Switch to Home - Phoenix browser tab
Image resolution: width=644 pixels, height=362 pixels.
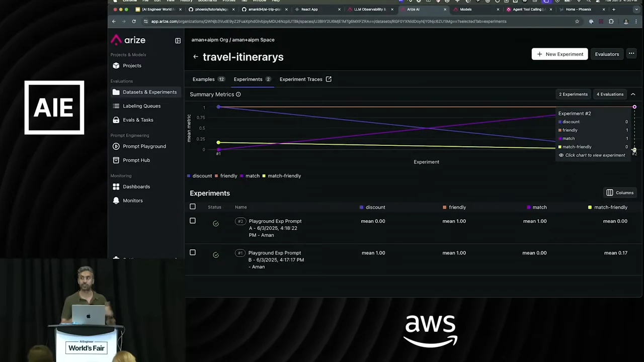point(582,9)
